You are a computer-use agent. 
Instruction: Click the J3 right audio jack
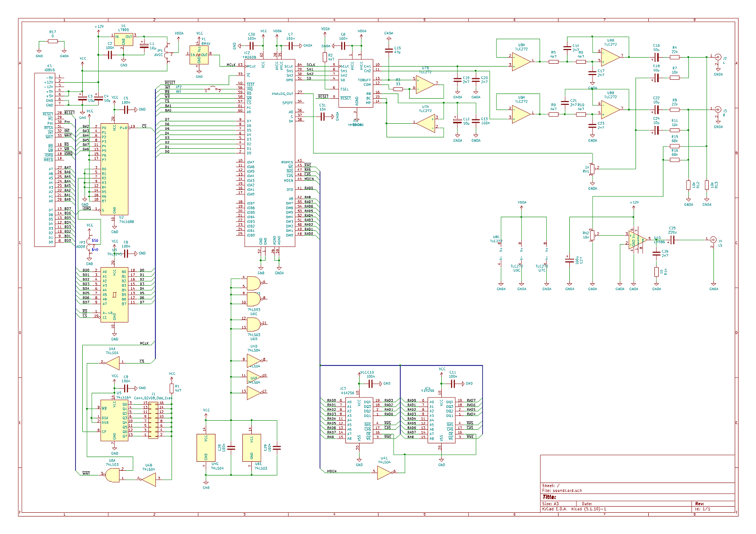718,110
